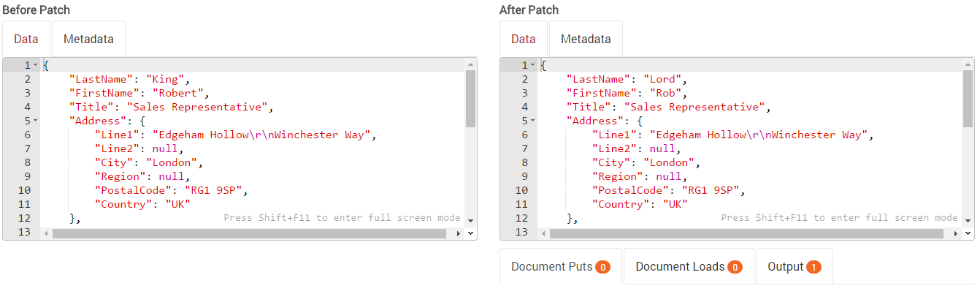Click vertical scrollbar thumb in Before Patch editor

pos(470,99)
